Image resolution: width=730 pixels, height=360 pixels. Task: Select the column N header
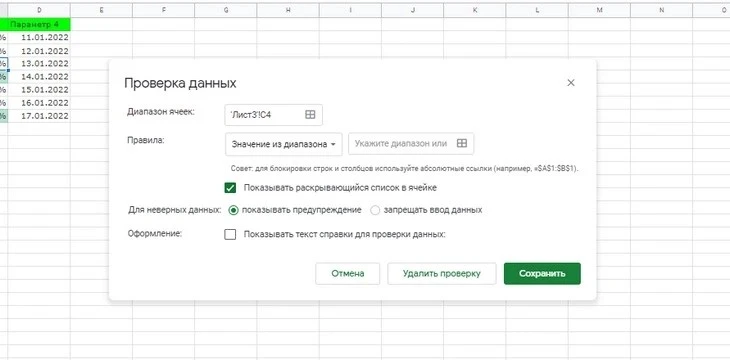point(662,10)
